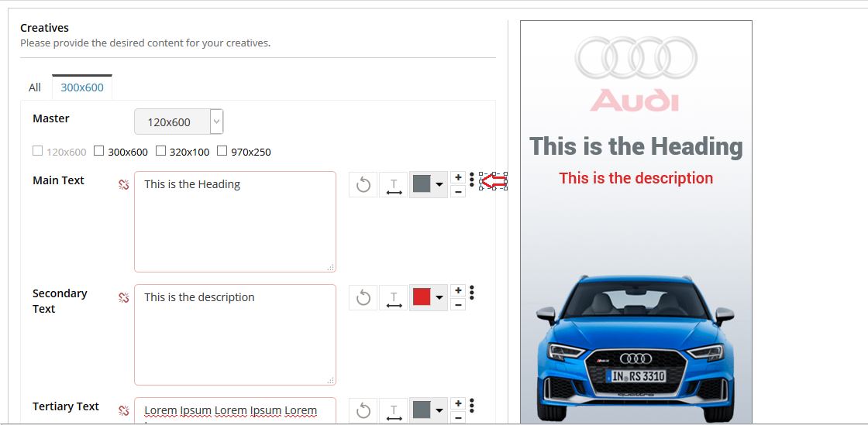Screen dimensions: 868x425
Task: Click the unlink icon beside Secondary Text
Action: (x=124, y=298)
